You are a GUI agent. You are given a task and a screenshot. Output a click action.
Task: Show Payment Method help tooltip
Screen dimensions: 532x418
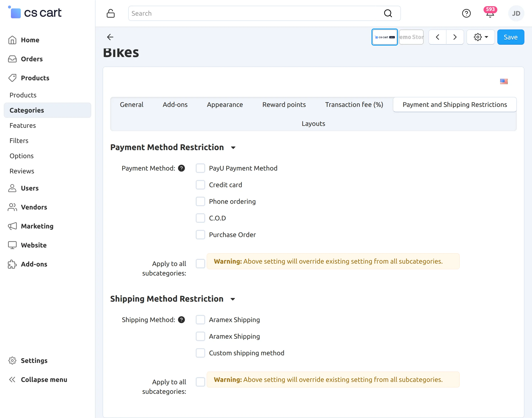181,168
